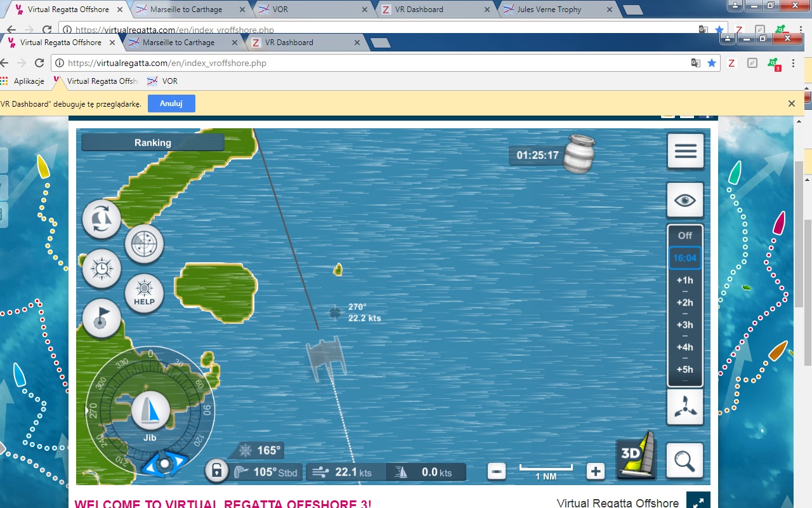Screen dimensions: 812x508
Task: Open Virtual Regatta Offshore bookmark
Action: tap(96, 81)
